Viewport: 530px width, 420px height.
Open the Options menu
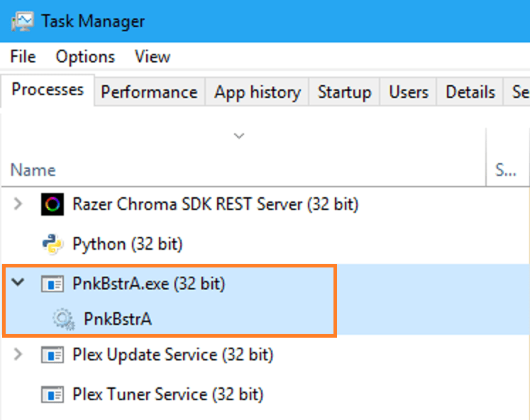(85, 57)
